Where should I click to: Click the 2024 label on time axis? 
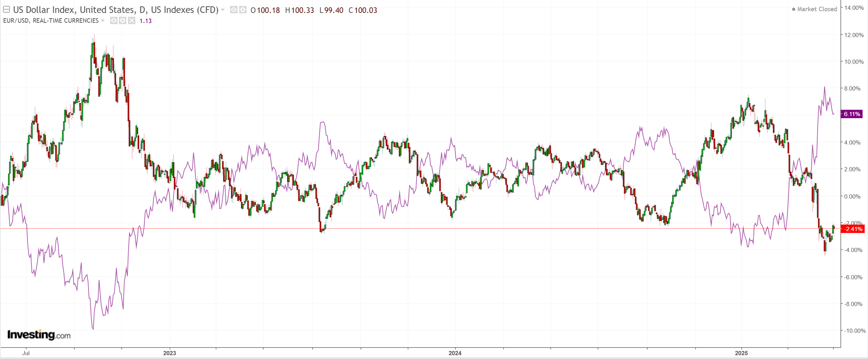pos(455,353)
